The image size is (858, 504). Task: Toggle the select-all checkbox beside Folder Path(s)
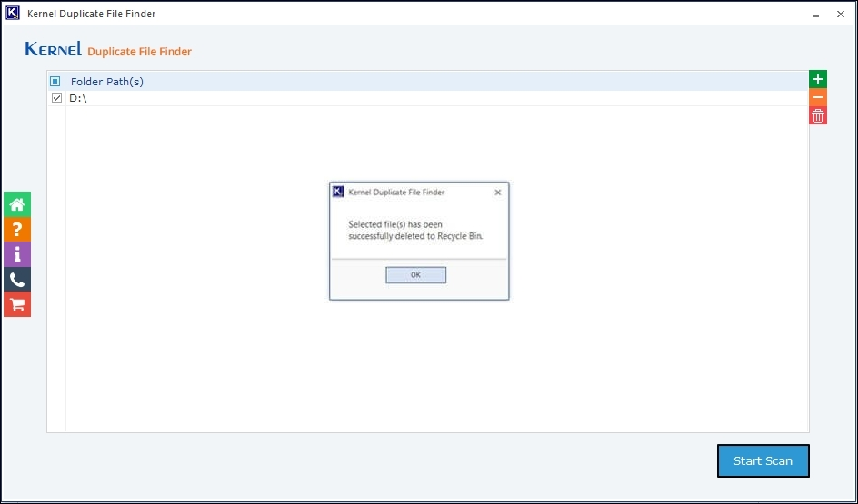[x=55, y=82]
